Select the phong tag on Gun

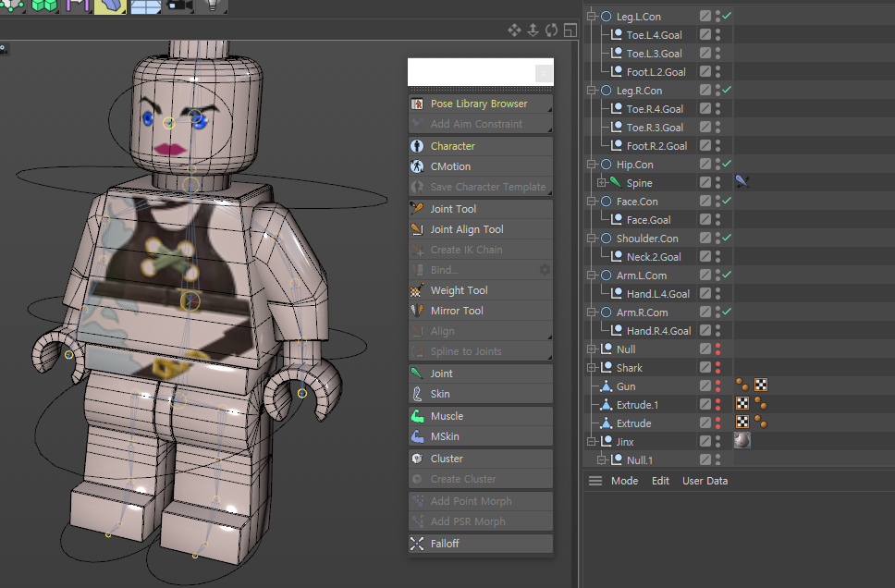click(x=742, y=386)
